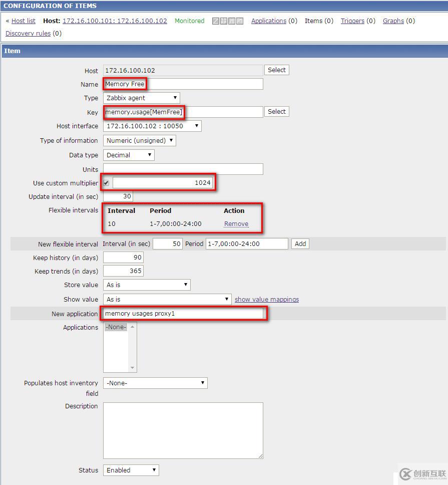448x485 pixels.
Task: Navigate to the Applications (0) link
Action: pos(269,21)
